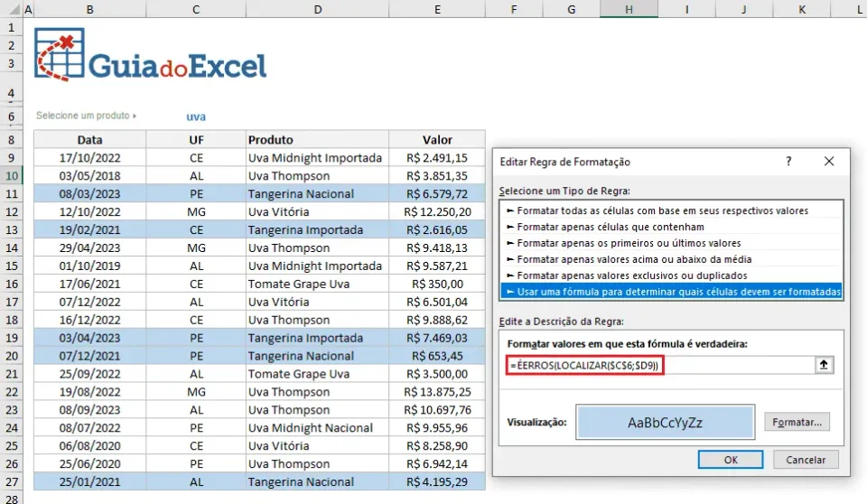The height and width of the screenshot is (504, 867).
Task: Select column E header
Action: [x=437, y=9]
